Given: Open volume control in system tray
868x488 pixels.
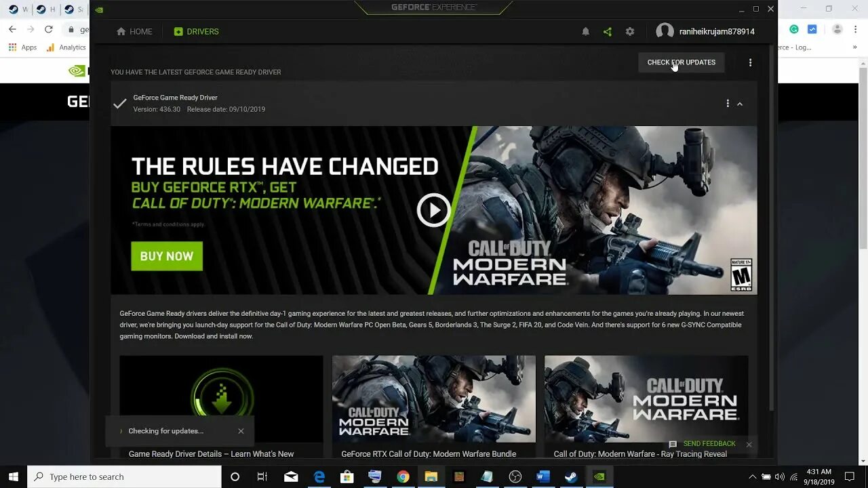Looking at the screenshot, I should click(x=779, y=476).
